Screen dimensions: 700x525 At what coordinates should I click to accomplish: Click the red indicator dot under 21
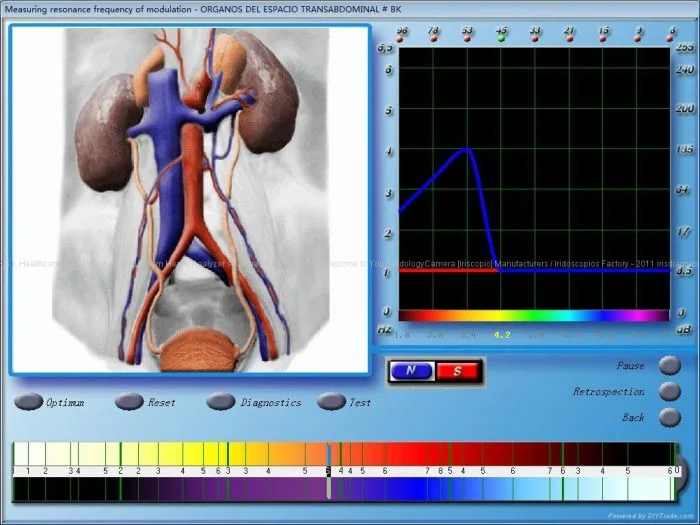coord(569,39)
